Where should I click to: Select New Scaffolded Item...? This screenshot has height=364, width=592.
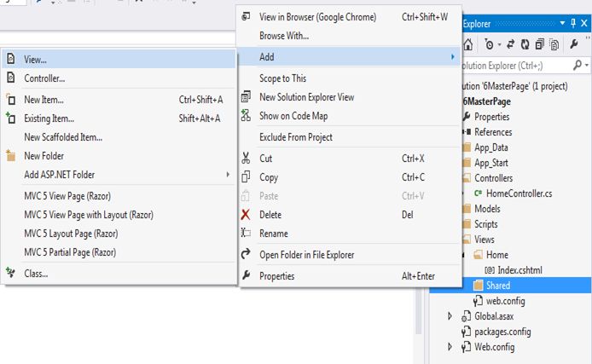[119, 137]
